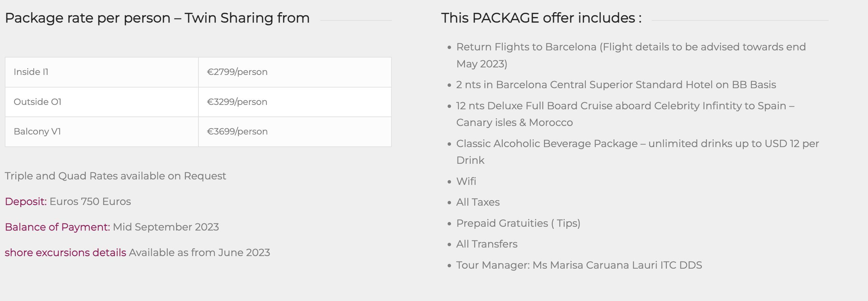Click the Barcelona Central Superior Hotel item

click(x=616, y=85)
